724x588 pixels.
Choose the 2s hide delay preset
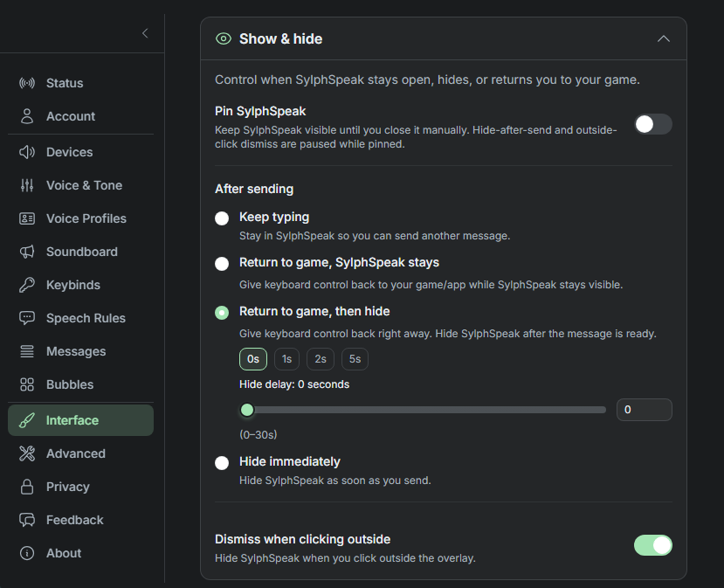[321, 359]
